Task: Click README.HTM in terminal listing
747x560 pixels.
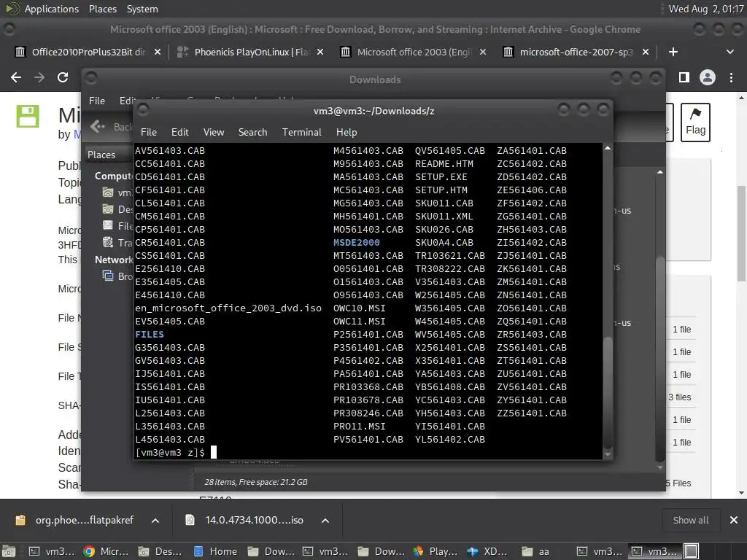Action: point(444,164)
